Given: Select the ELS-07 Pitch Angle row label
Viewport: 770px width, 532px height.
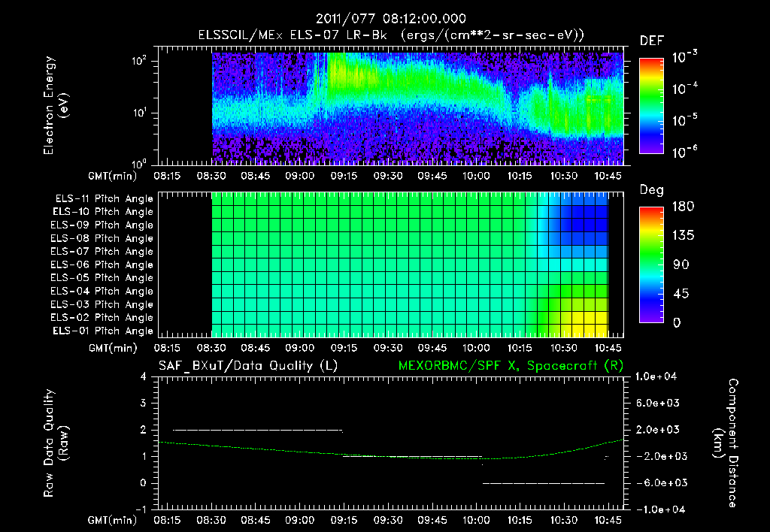Looking at the screenshot, I should [x=102, y=252].
